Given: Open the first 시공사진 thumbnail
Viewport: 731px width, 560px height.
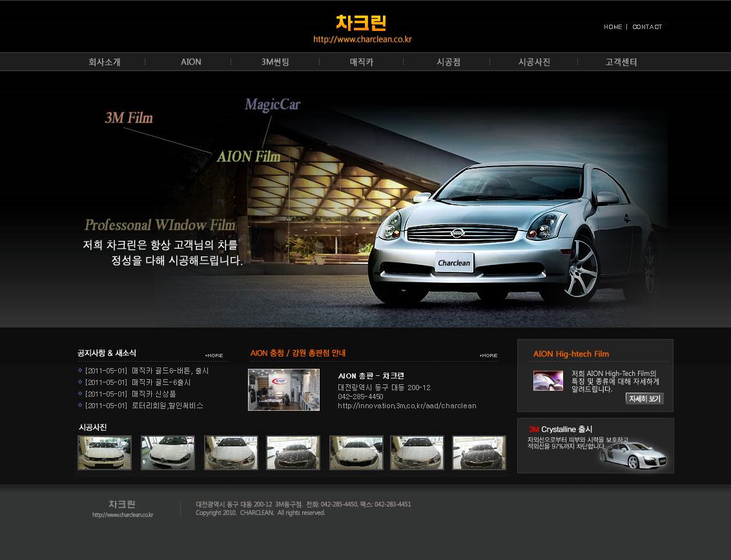Looking at the screenshot, I should (105, 453).
